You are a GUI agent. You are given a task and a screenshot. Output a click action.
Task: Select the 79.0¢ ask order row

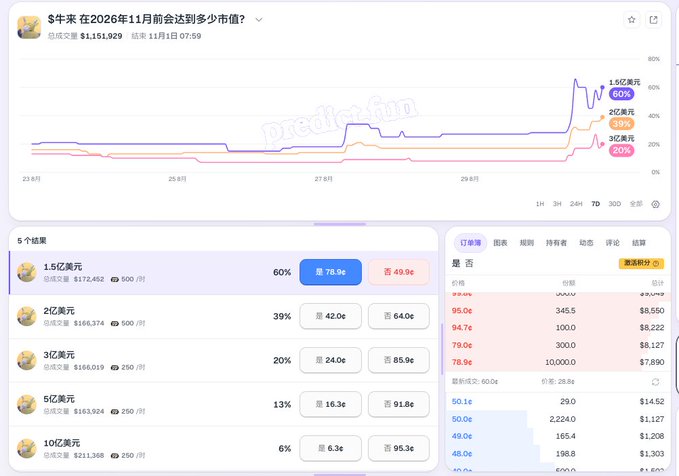[x=558, y=345]
